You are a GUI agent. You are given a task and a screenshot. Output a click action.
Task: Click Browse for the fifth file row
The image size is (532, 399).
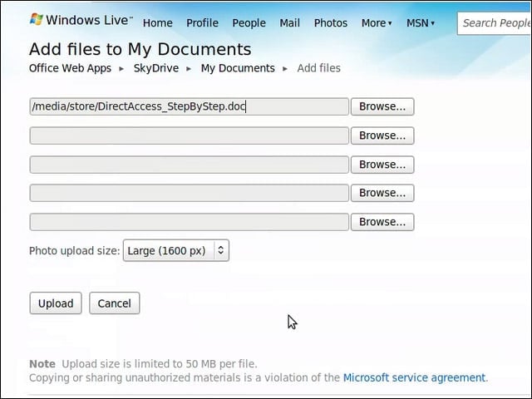(382, 222)
